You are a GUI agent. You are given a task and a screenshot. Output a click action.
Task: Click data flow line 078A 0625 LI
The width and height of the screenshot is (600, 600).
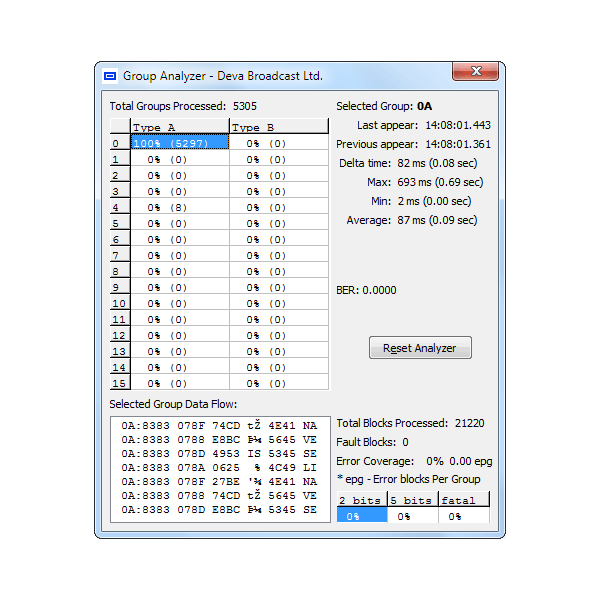[219, 468]
